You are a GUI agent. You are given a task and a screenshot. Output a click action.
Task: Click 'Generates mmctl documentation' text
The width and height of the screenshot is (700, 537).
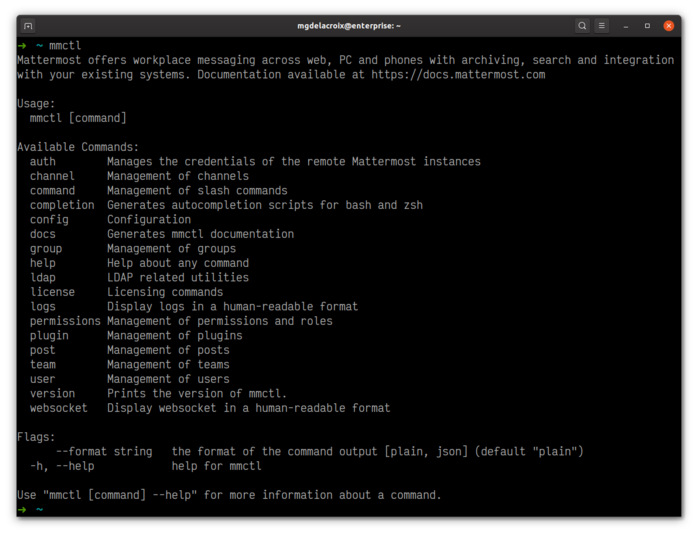(200, 234)
